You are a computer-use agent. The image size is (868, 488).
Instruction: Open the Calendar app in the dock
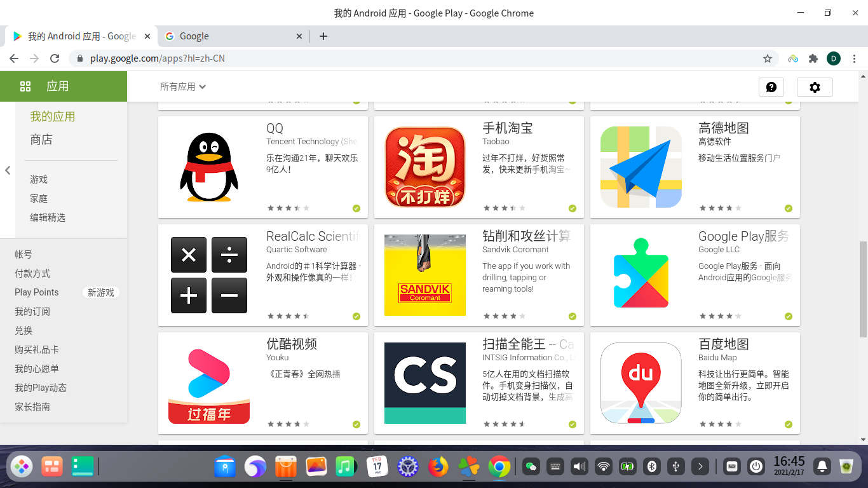(x=377, y=466)
